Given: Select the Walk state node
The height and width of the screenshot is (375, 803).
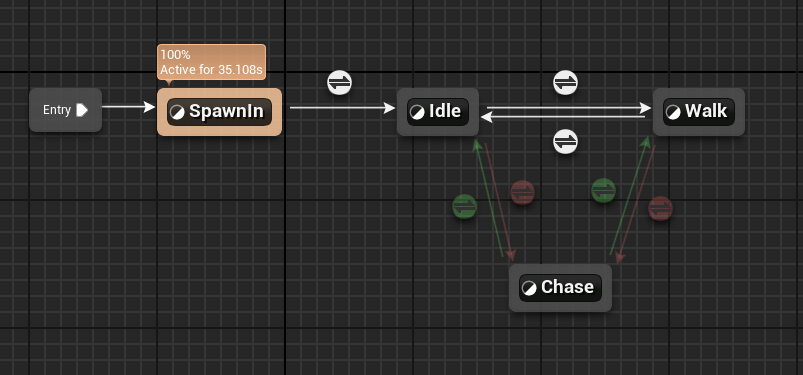Looking at the screenshot, I should 699,112.
